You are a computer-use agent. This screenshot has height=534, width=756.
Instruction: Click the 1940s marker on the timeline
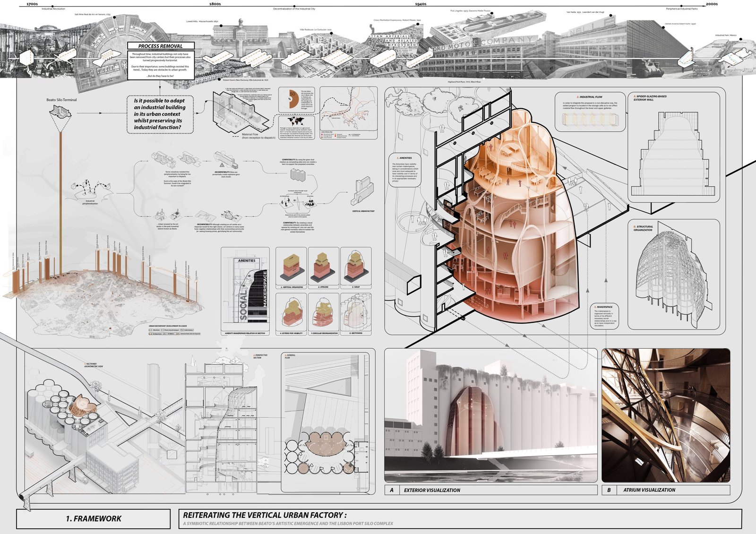click(421, 4)
